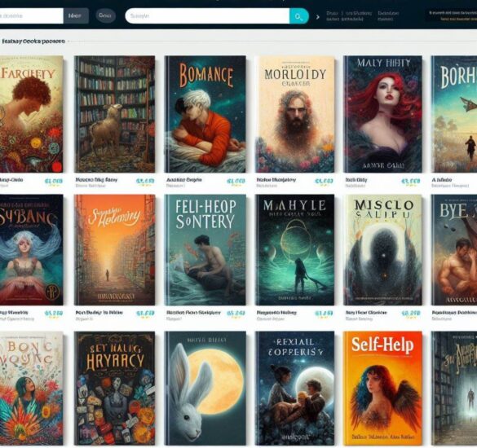Open the library cover with the sheep
477x448 pixels.
[114, 114]
